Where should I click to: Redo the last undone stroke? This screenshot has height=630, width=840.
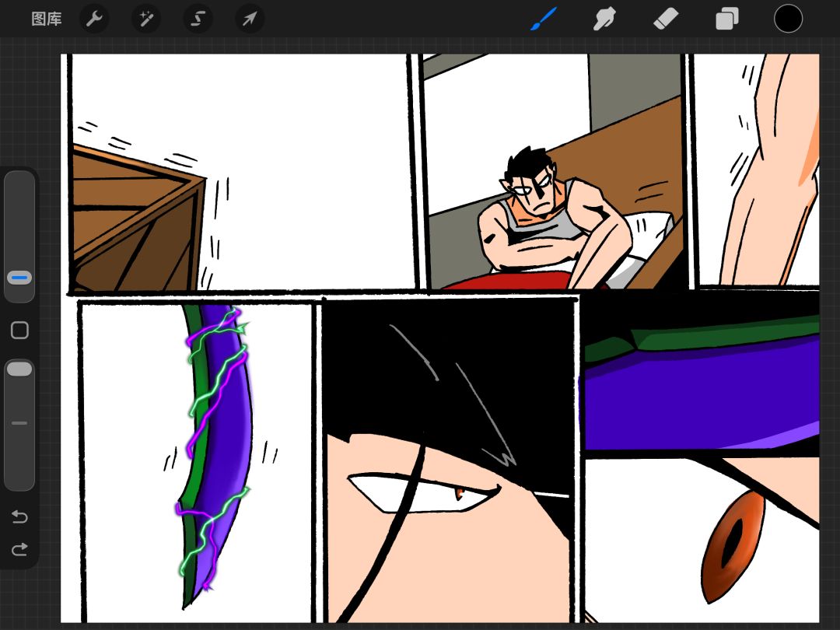click(19, 549)
